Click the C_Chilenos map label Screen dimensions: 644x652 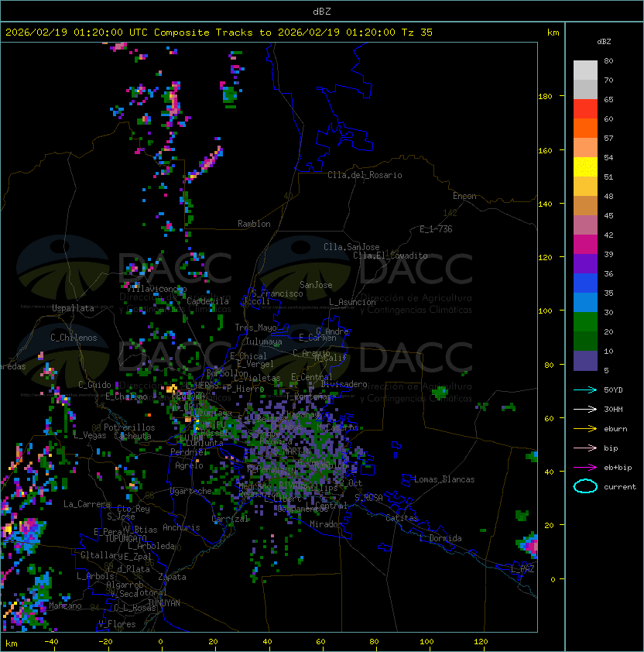coord(74,338)
